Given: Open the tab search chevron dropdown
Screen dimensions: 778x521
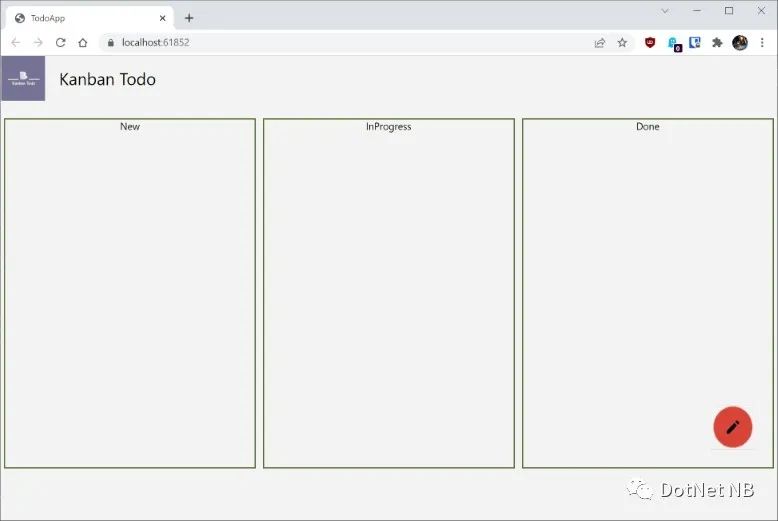Looking at the screenshot, I should [x=665, y=11].
